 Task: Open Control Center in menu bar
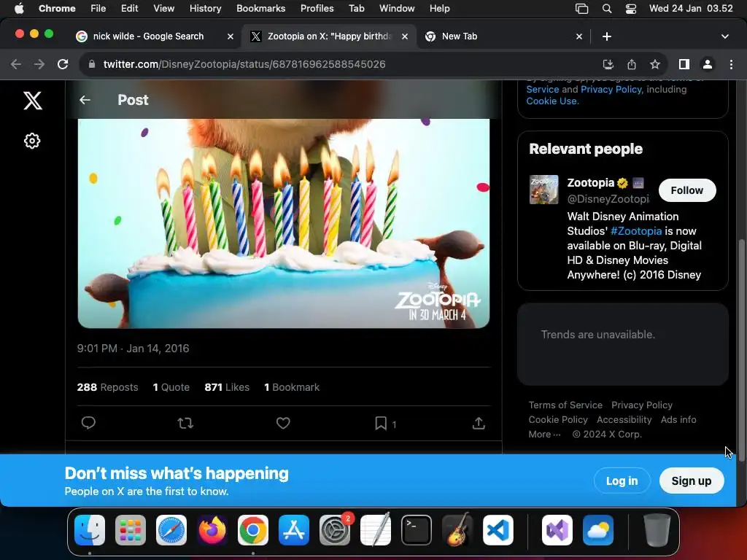(631, 9)
